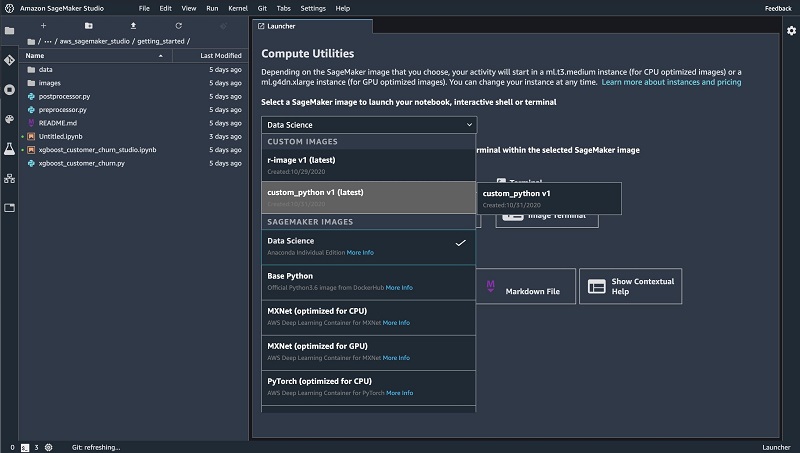Open the Open Tabs sidebar icon

(9, 208)
